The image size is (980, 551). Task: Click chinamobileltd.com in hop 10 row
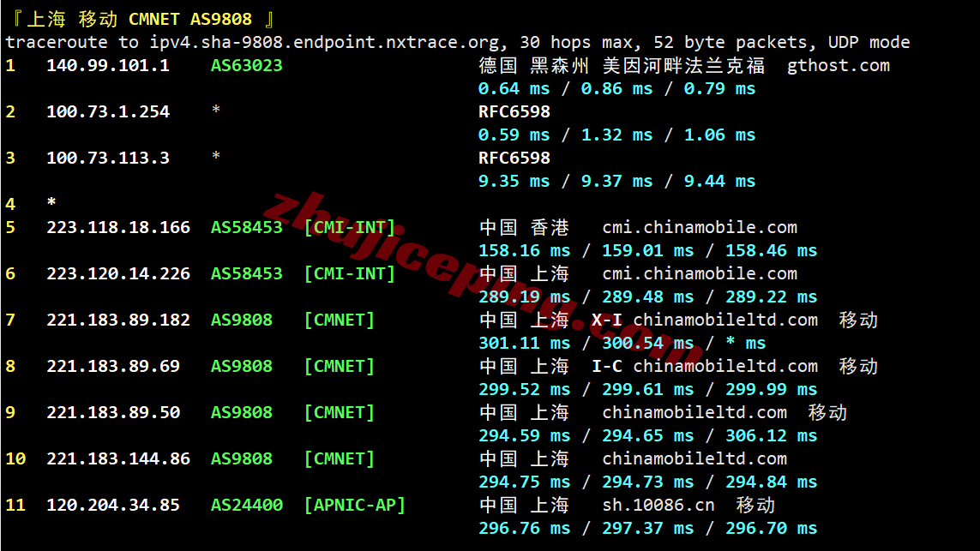coord(694,458)
